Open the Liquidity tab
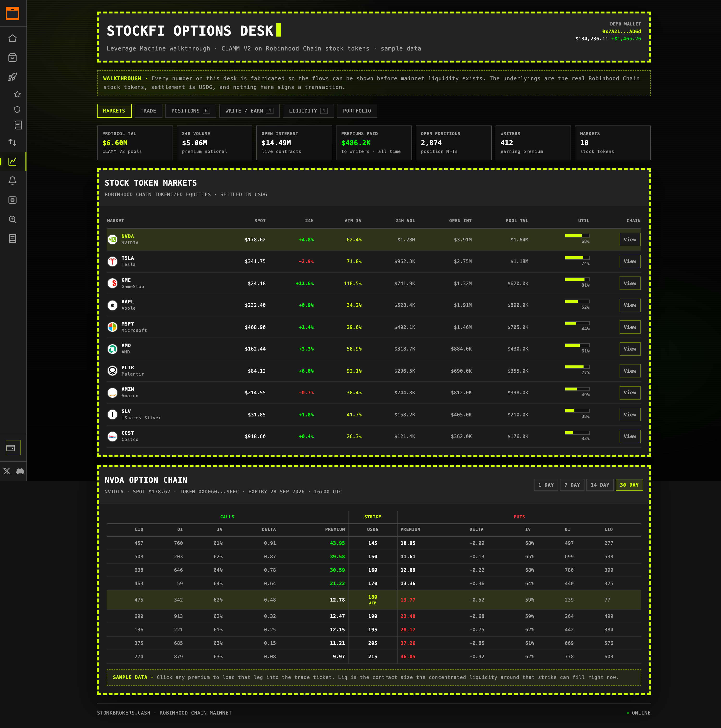The width and height of the screenshot is (721, 728). pos(308,111)
